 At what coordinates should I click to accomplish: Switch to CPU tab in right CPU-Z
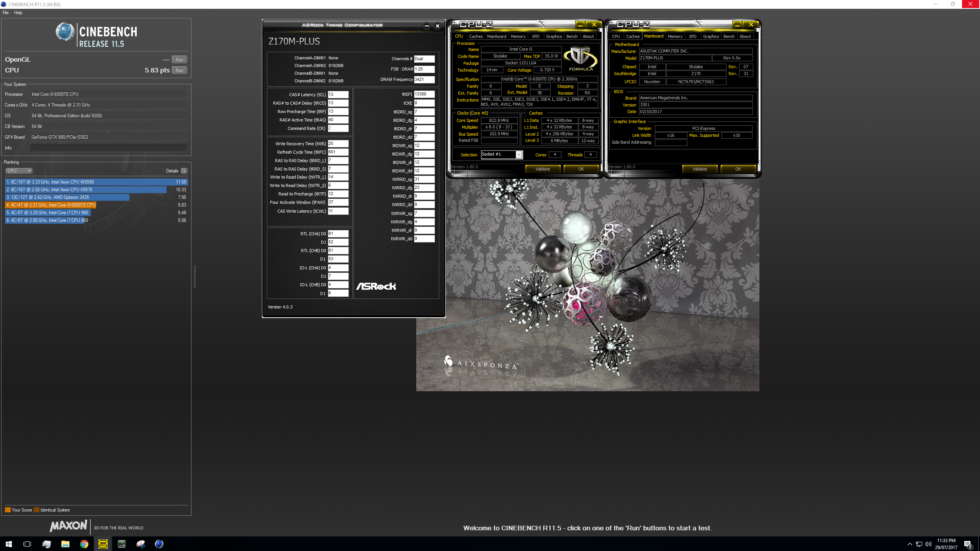616,36
